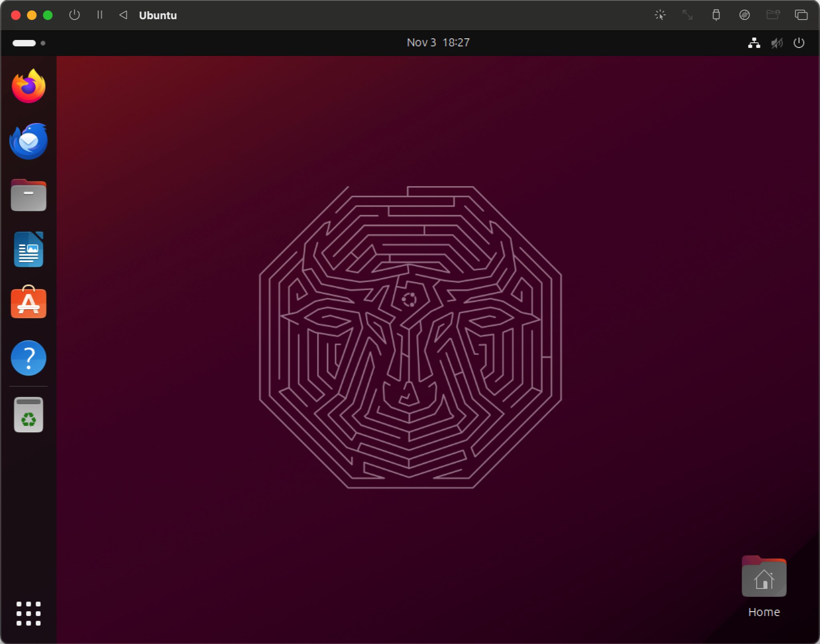
Task: Open the CD/DVD drive image icon
Action: [744, 15]
